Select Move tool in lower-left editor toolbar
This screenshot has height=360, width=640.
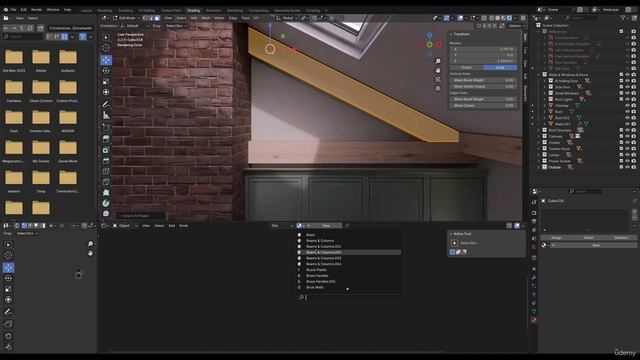pos(8,267)
